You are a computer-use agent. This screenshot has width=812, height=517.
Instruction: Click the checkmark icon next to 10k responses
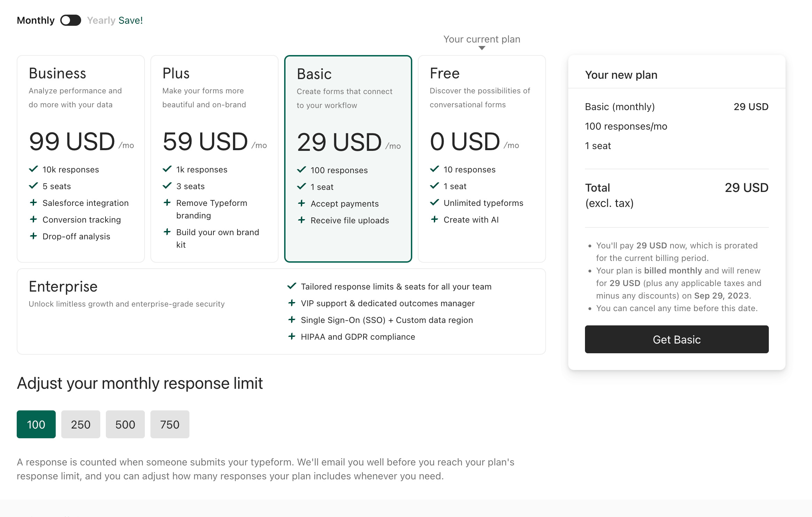(x=33, y=169)
